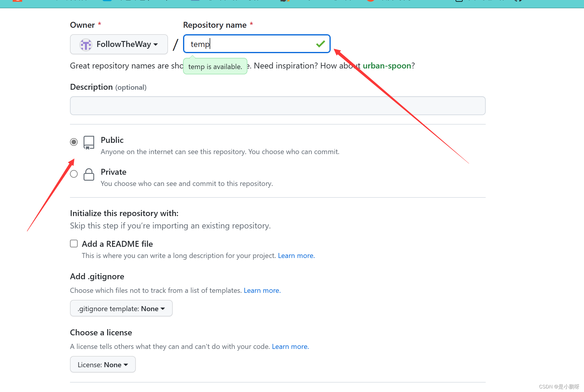This screenshot has width=584, height=392.
Task: Click into the Description text field
Action: click(278, 106)
